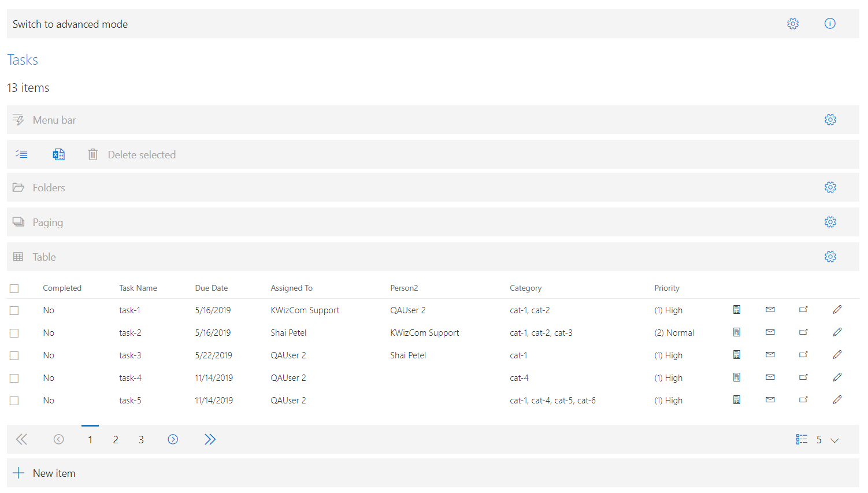The height and width of the screenshot is (493, 868).
Task: Open the Table settings gear
Action: [830, 256]
